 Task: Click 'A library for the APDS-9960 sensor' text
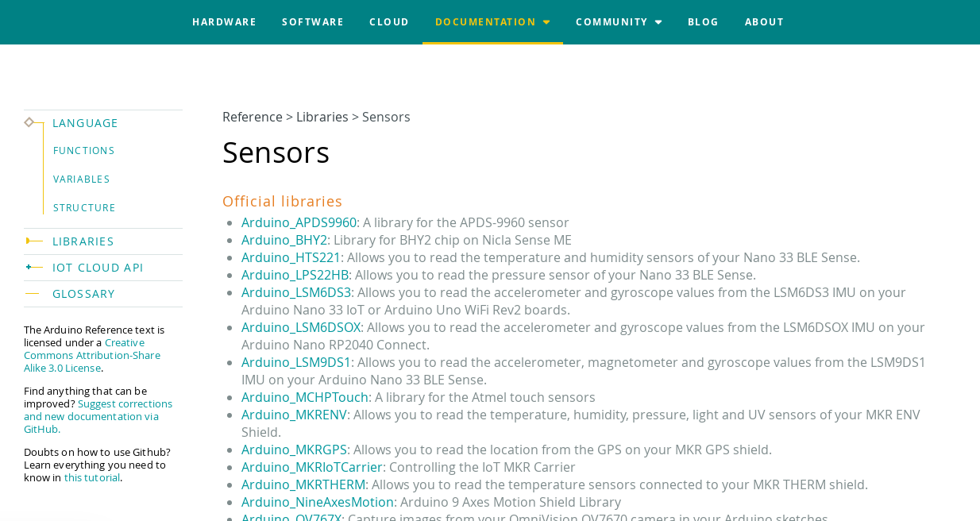(466, 222)
